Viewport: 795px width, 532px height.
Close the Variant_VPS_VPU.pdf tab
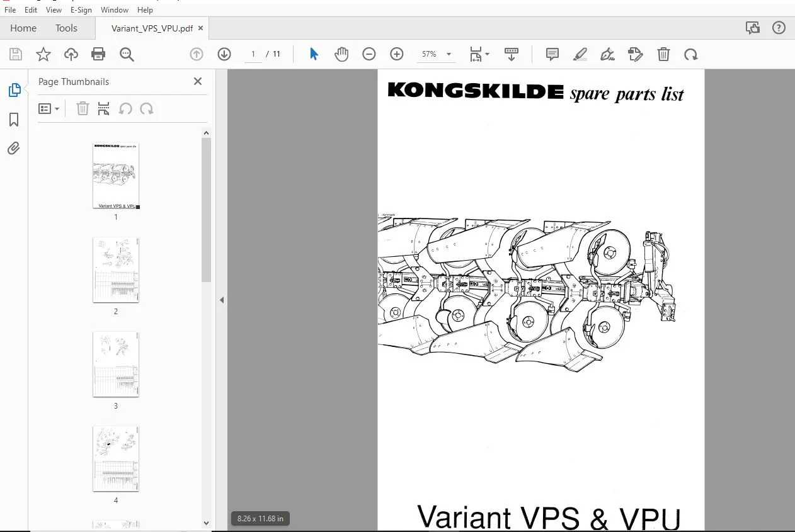pos(200,28)
